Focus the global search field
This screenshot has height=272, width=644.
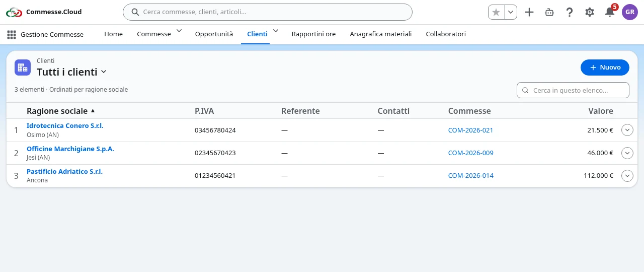(x=268, y=12)
